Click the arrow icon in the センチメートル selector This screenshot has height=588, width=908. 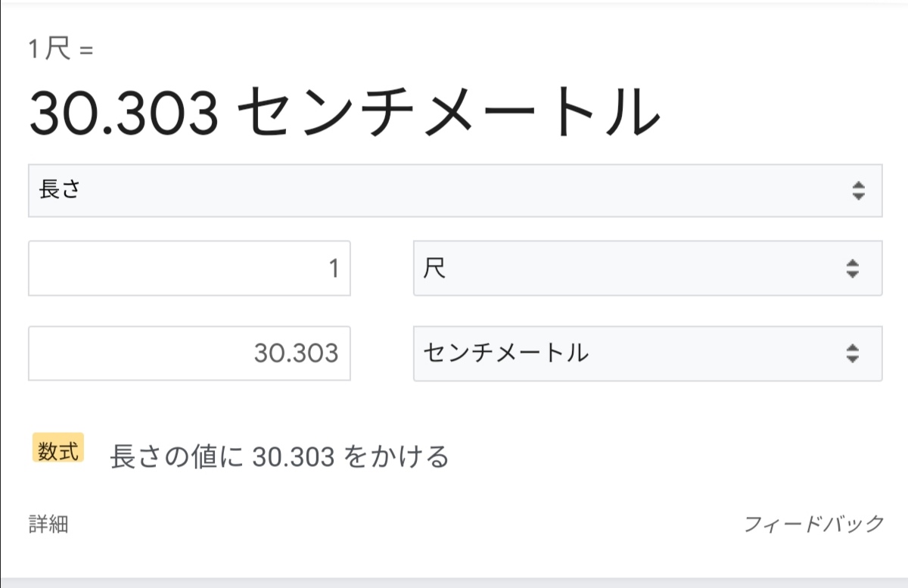853,353
